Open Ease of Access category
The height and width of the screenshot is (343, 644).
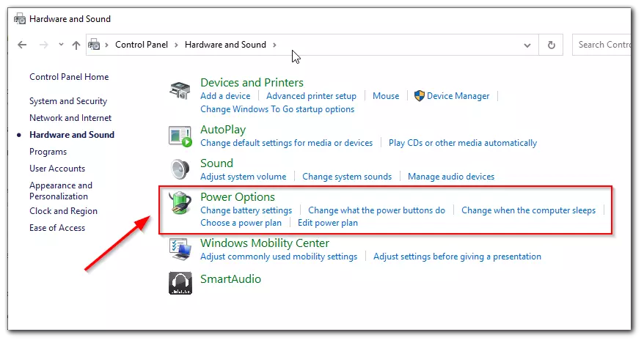(57, 228)
